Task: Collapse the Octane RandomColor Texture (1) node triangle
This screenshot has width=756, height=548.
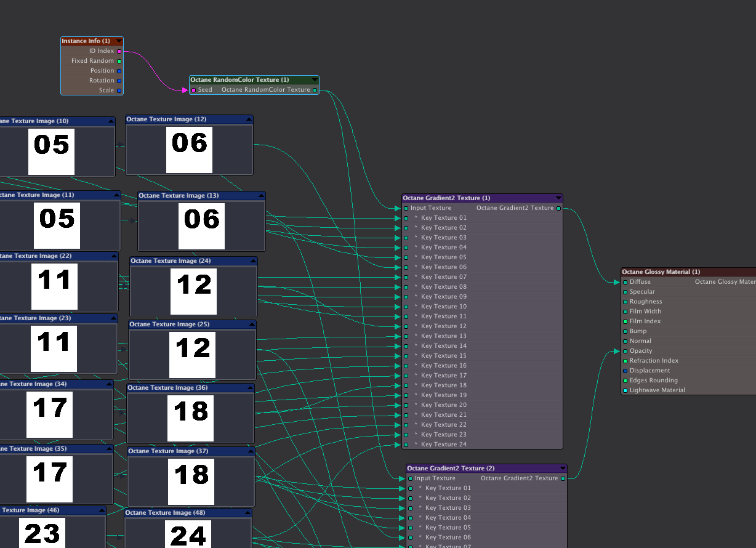Action: (315, 80)
